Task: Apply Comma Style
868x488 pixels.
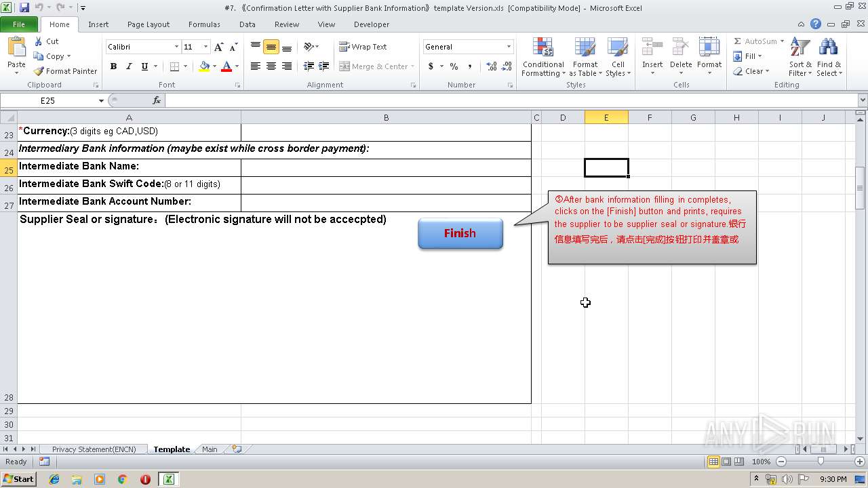Action: click(x=470, y=66)
